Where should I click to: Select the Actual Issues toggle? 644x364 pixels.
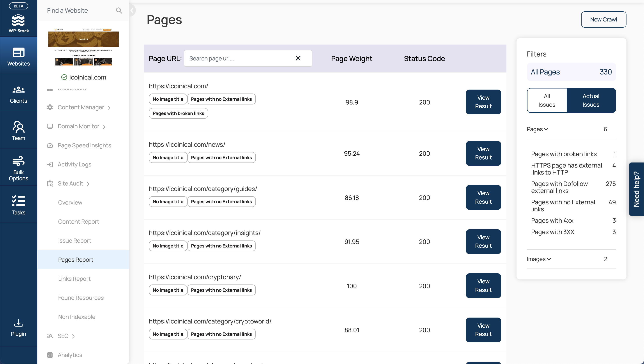[591, 100]
